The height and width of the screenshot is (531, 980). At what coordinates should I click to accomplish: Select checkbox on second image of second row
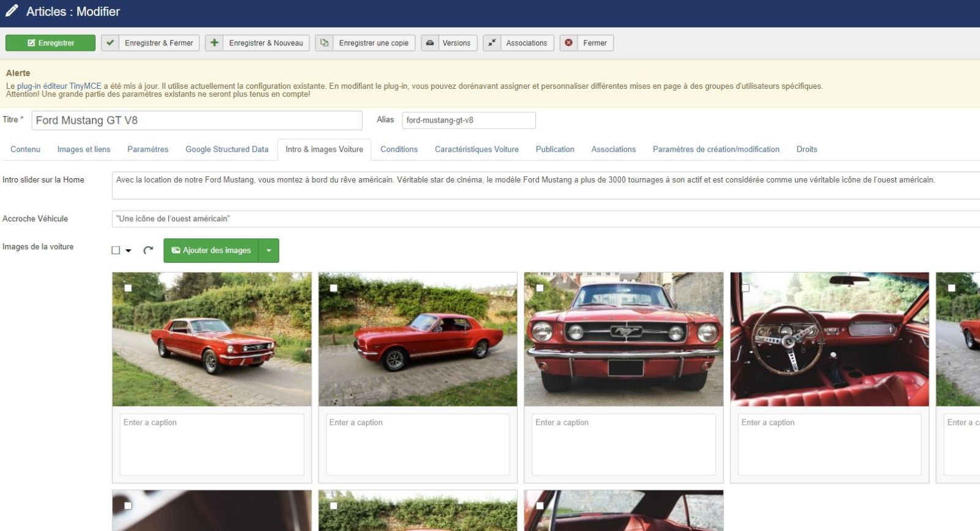[x=334, y=506]
